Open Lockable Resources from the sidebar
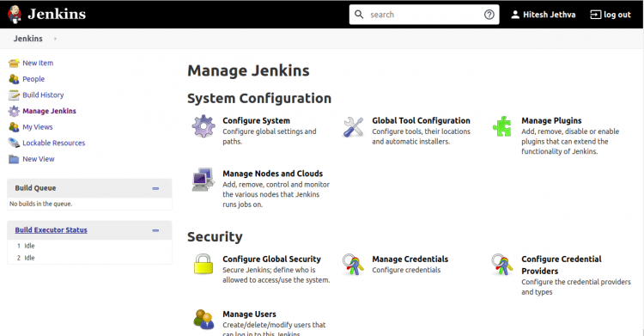Viewport: 644px width, 336px height. tap(54, 144)
